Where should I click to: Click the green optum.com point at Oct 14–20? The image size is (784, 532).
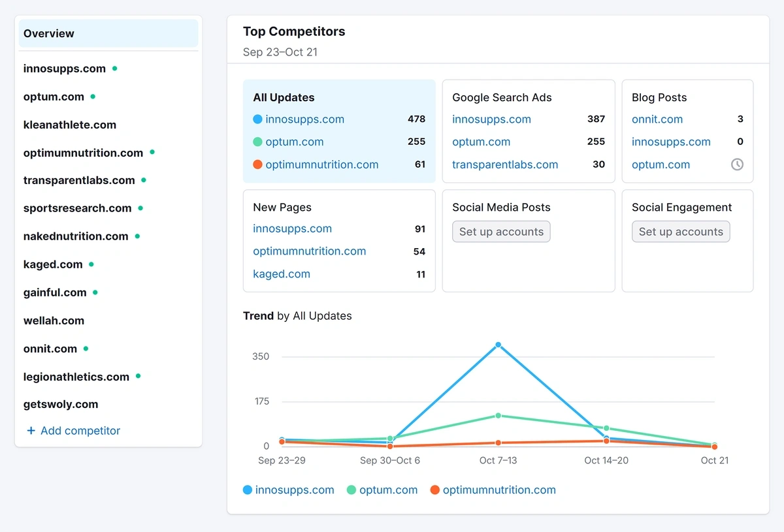click(x=606, y=428)
